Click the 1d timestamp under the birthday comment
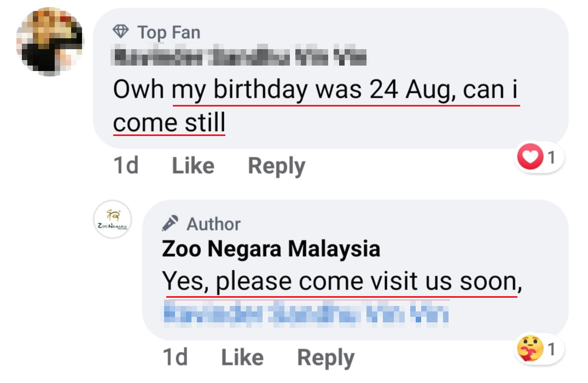This screenshot has width=588, height=383. (x=125, y=166)
